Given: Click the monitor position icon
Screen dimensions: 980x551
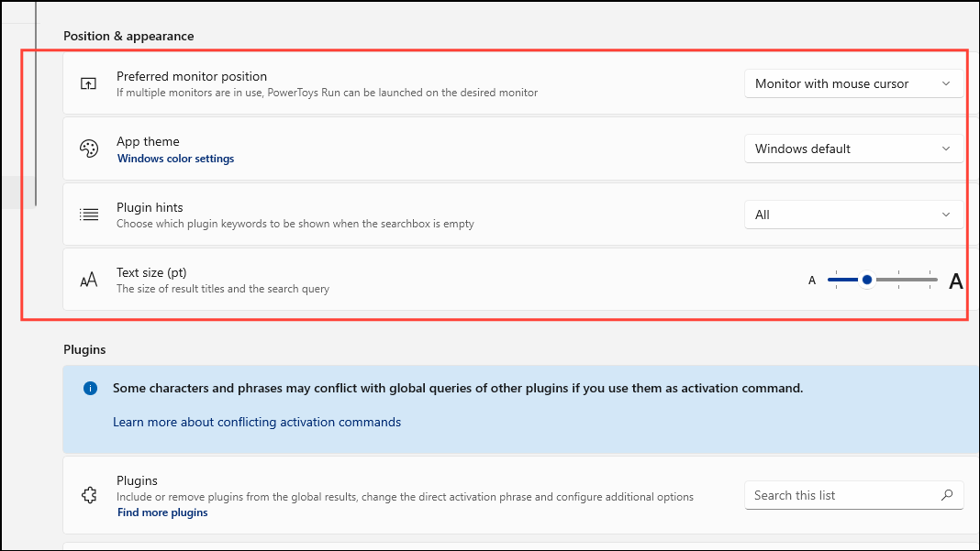Looking at the screenshot, I should (88, 83).
